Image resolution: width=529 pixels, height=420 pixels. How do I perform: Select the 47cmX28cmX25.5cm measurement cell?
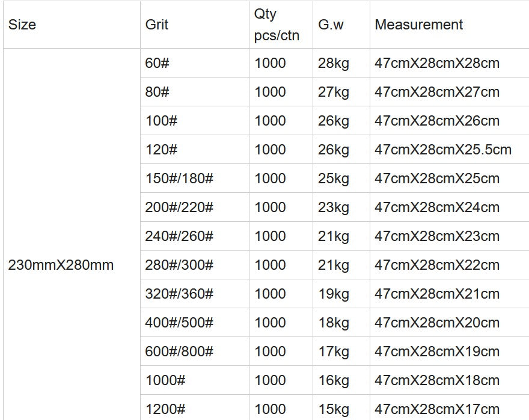(443, 150)
